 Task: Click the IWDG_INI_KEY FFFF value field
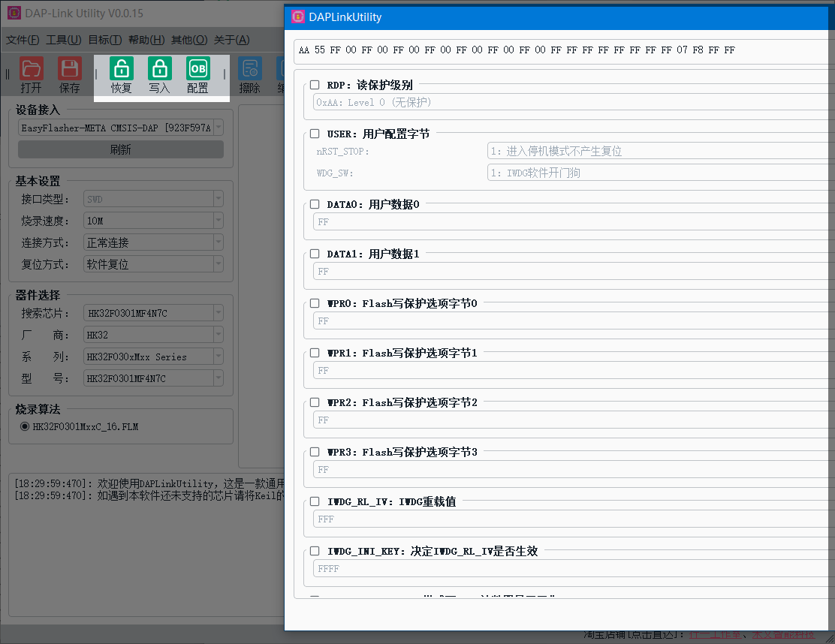pos(574,568)
